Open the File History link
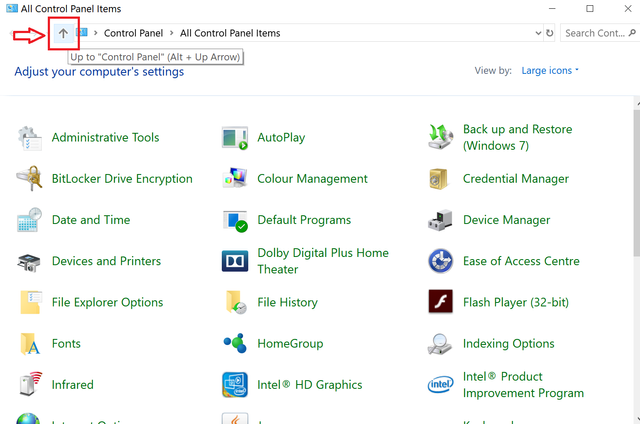The image size is (640, 424). tap(287, 302)
